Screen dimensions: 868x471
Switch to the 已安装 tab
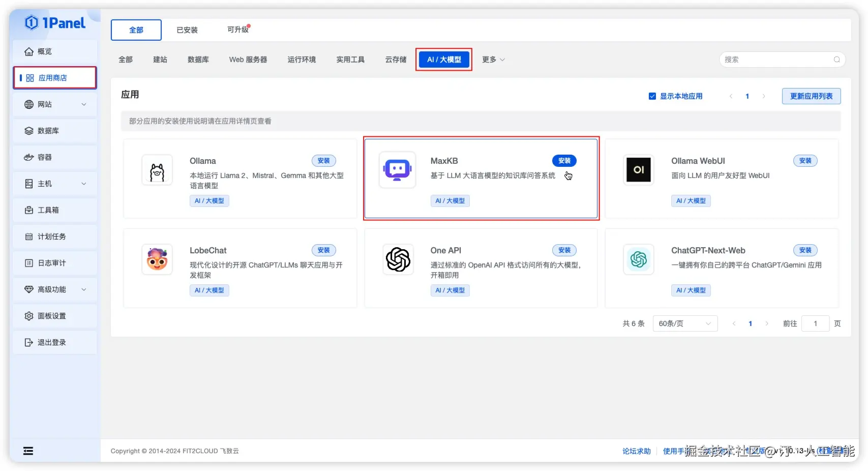pyautogui.click(x=187, y=30)
